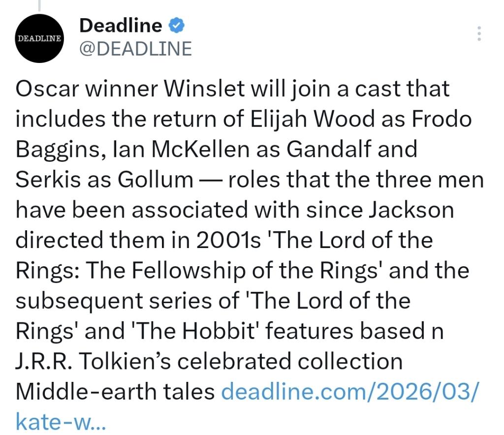This screenshot has width=504, height=435.
Task: Click 'Middle-earth tales' in the tweet text
Action: (116, 392)
